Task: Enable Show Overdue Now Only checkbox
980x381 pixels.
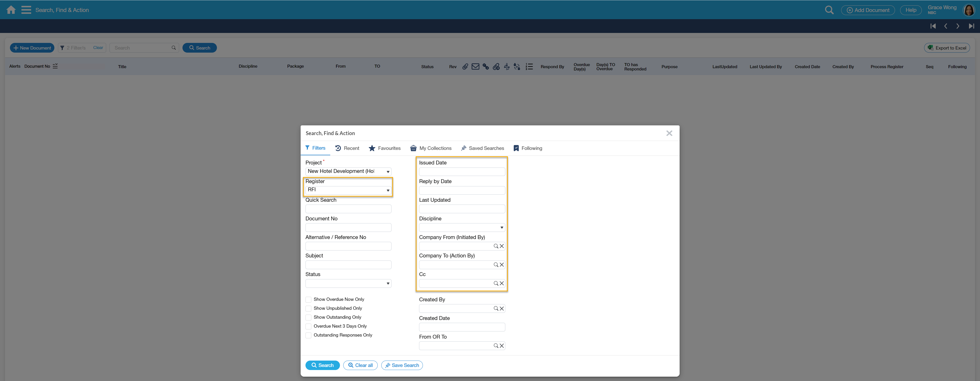Action: 309,300
